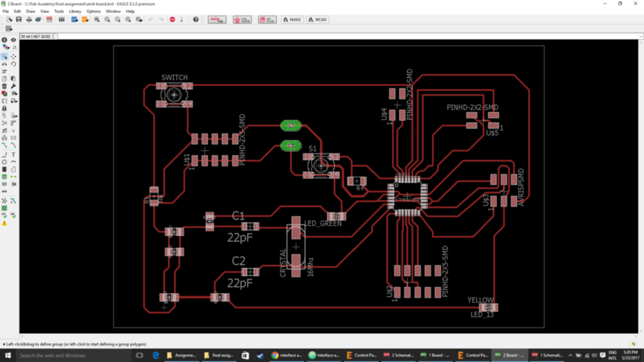Select the Add part tool
This screenshot has height=362, width=644.
(5, 94)
